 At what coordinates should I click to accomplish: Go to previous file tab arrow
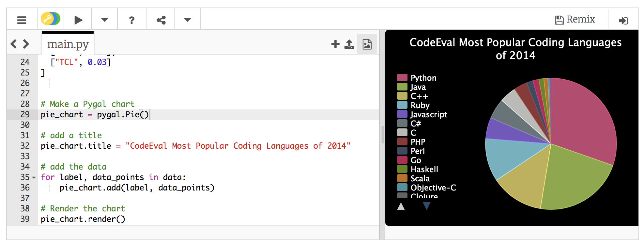tap(13, 44)
